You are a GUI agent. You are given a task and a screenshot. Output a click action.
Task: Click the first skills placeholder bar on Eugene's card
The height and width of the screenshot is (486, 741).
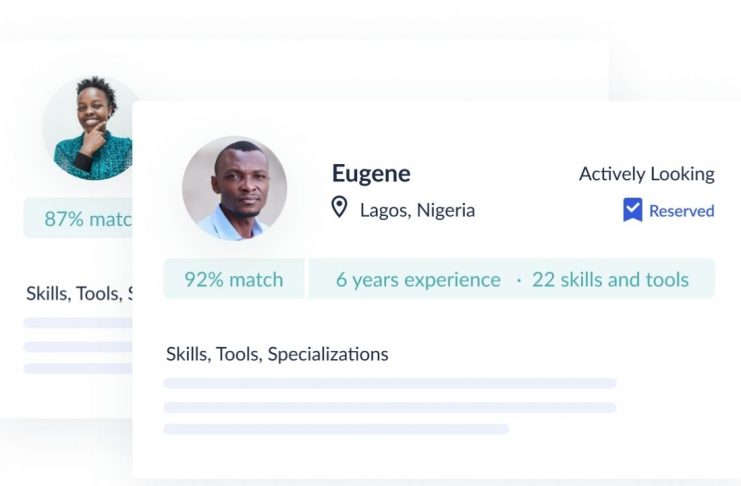tap(390, 383)
